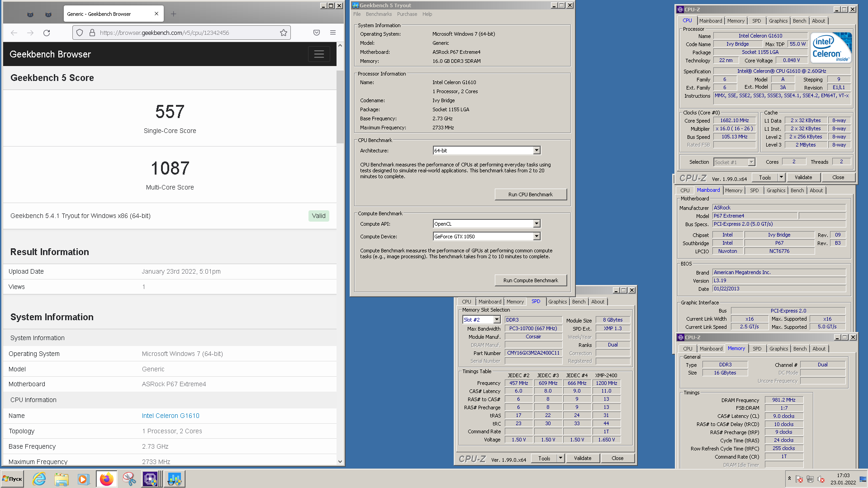868x488 pixels.
Task: Open a new browser tab
Action: pyautogui.click(x=173, y=14)
